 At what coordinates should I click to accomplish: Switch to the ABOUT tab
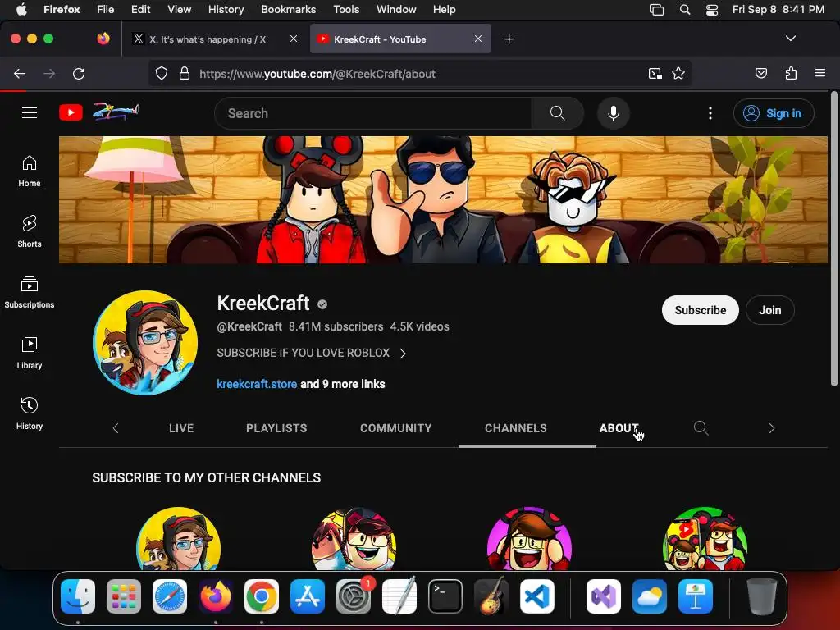tap(619, 428)
